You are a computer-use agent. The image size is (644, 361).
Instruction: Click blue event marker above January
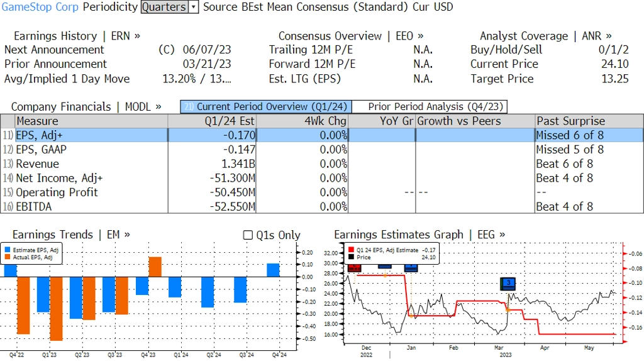(411, 268)
